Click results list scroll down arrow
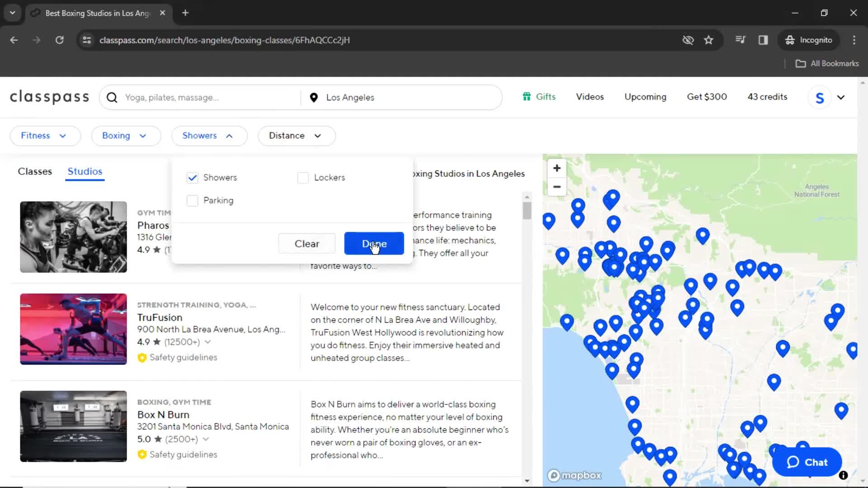 coord(527,481)
